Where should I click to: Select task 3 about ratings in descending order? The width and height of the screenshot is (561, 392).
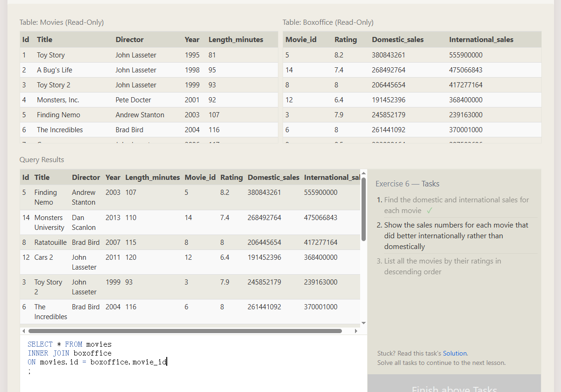pos(442,266)
